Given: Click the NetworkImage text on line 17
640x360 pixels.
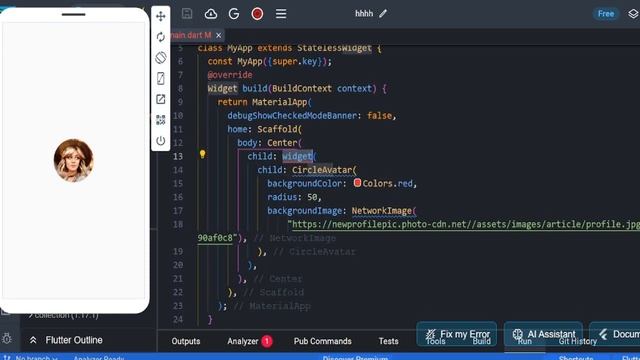Looking at the screenshot, I should point(382,211).
